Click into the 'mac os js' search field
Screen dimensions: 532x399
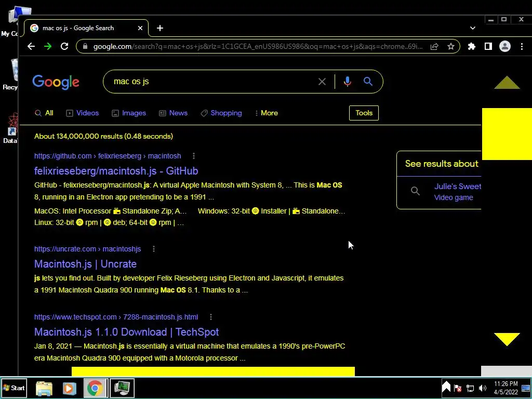pyautogui.click(x=210, y=82)
